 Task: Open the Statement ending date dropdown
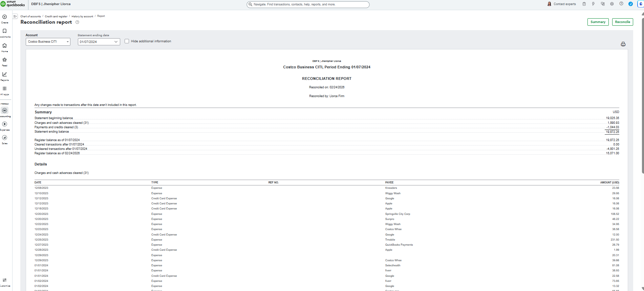99,42
